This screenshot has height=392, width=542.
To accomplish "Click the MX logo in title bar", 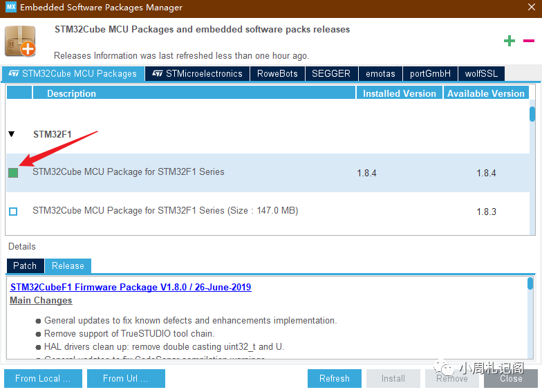I will [11, 7].
